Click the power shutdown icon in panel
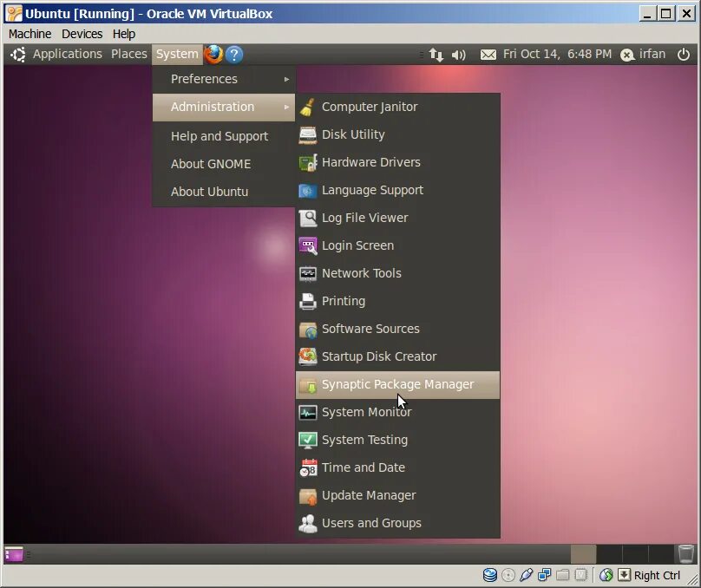 (683, 55)
